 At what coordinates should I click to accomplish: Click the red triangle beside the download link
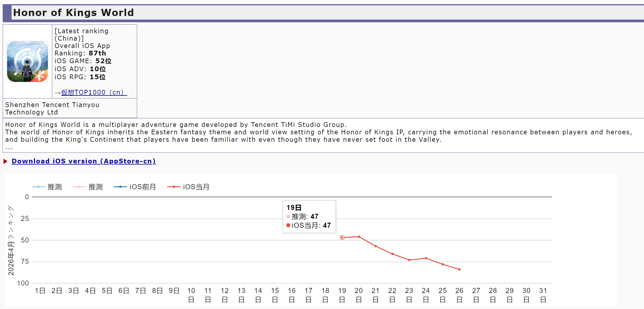point(5,161)
